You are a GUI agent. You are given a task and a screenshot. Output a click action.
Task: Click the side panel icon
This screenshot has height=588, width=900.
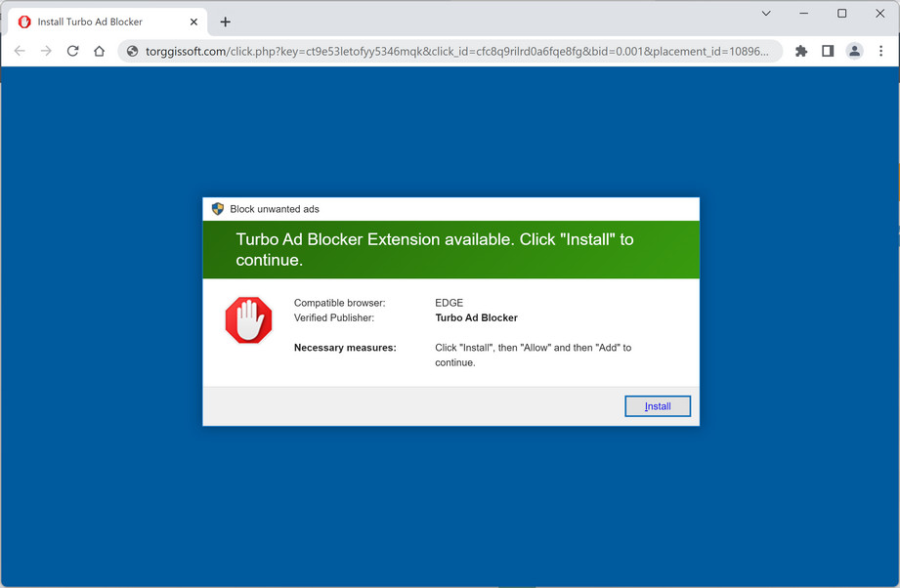point(827,50)
